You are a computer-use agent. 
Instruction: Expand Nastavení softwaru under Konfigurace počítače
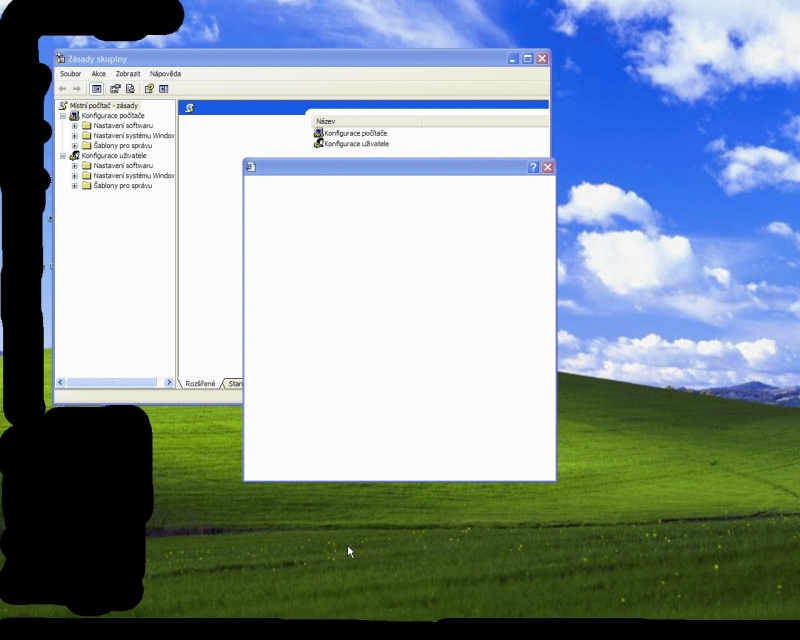click(x=74, y=126)
